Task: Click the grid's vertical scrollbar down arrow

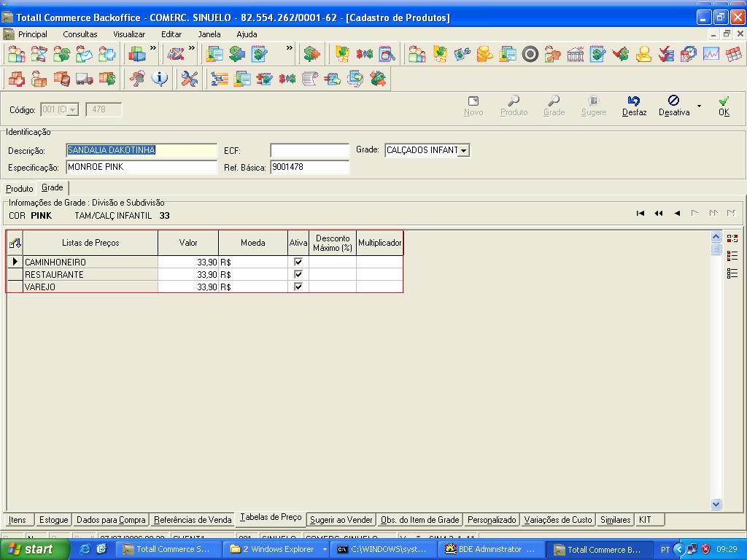Action: [716, 504]
